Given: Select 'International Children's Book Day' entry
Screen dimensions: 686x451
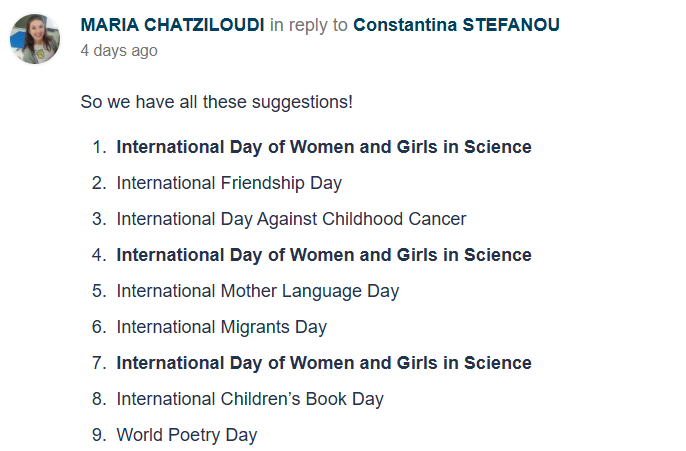Looking at the screenshot, I should 250,399.
